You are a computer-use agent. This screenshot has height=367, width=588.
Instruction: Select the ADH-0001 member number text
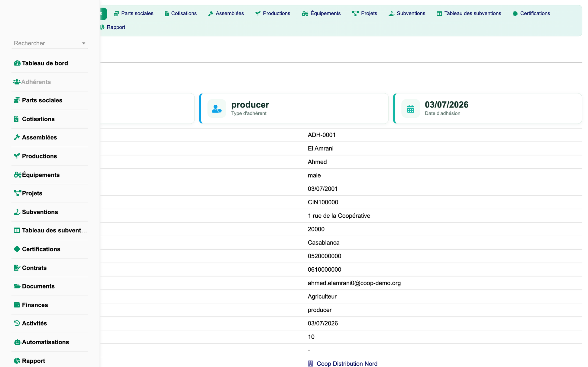(321, 135)
